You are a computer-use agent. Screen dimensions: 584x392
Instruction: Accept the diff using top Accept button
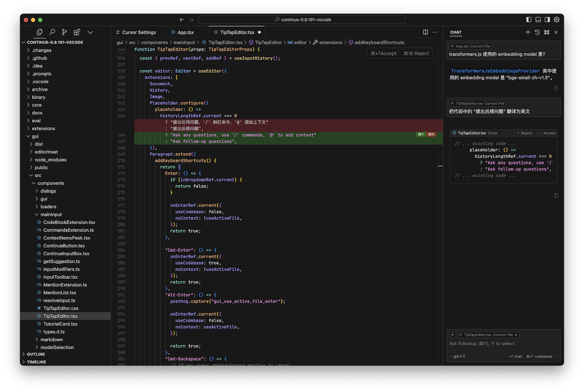click(384, 53)
